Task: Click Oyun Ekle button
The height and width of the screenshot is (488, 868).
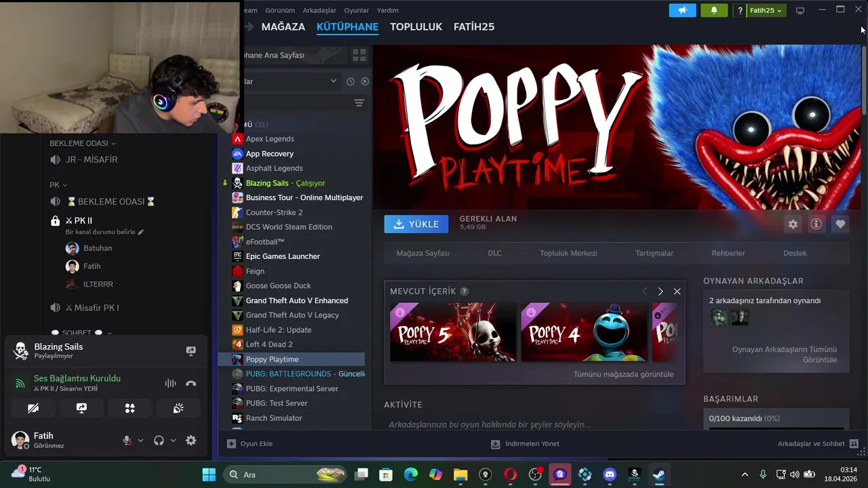Action: pos(250,443)
